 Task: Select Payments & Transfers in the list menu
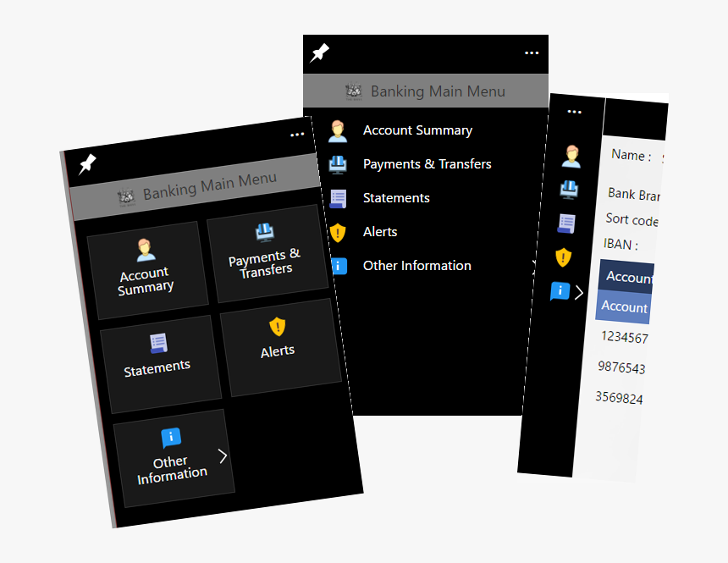click(x=427, y=164)
